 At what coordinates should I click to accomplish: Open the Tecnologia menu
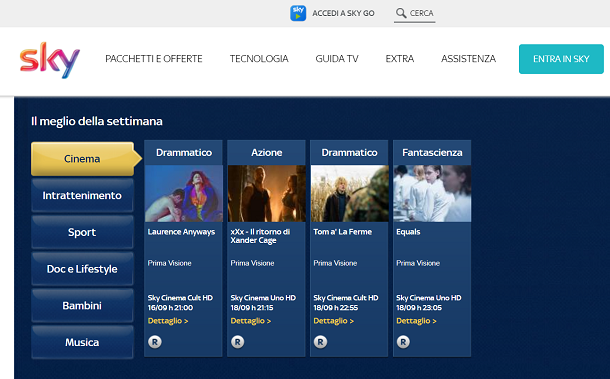[x=259, y=59]
